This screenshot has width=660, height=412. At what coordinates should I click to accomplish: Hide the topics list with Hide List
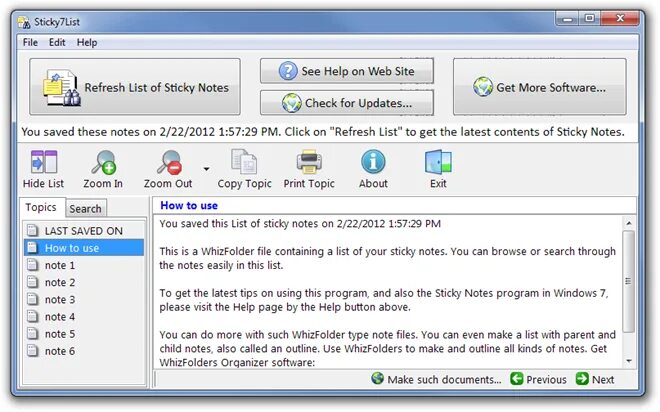43,170
